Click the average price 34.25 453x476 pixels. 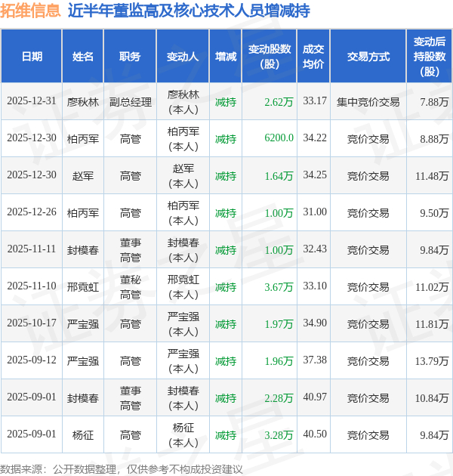(x=315, y=175)
